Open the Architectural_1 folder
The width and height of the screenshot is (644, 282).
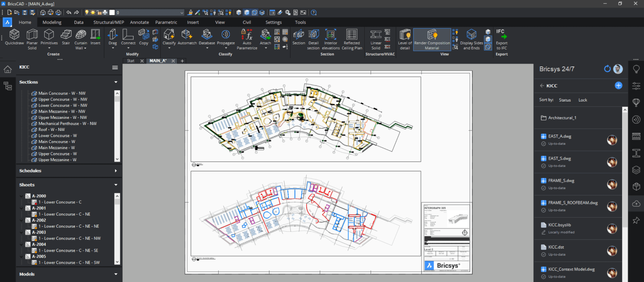click(x=562, y=118)
